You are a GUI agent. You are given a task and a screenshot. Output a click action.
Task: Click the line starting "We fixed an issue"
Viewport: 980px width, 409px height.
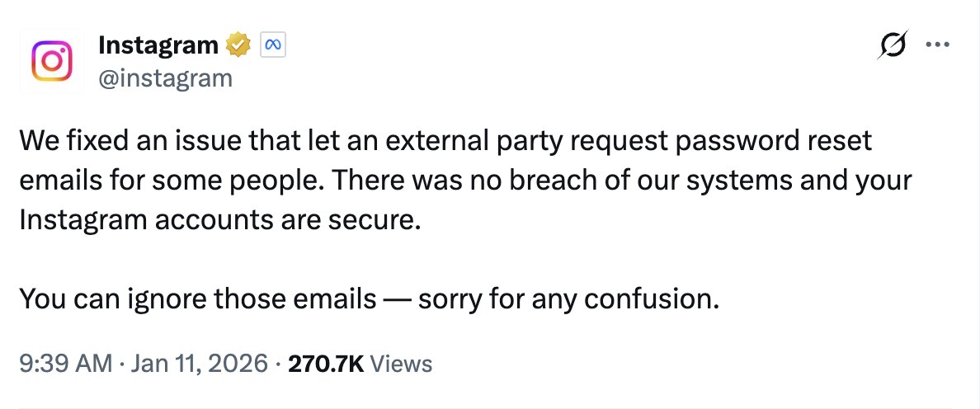445,141
